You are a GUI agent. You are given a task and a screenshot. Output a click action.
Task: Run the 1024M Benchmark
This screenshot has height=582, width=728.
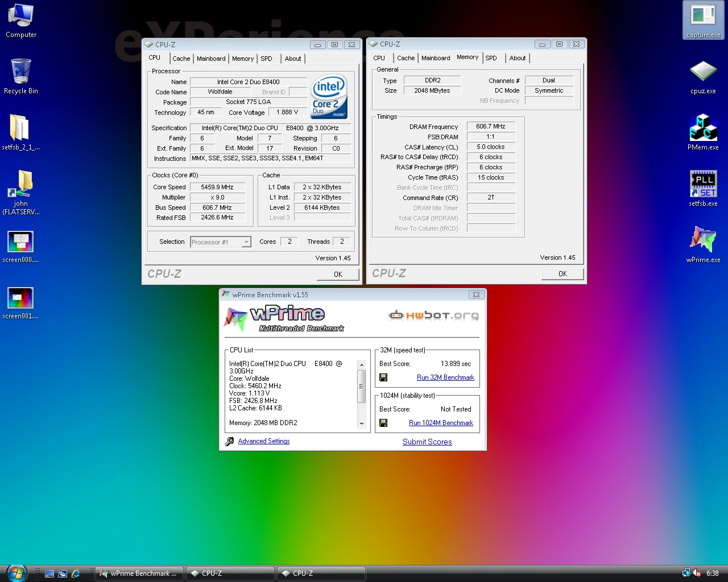point(441,423)
